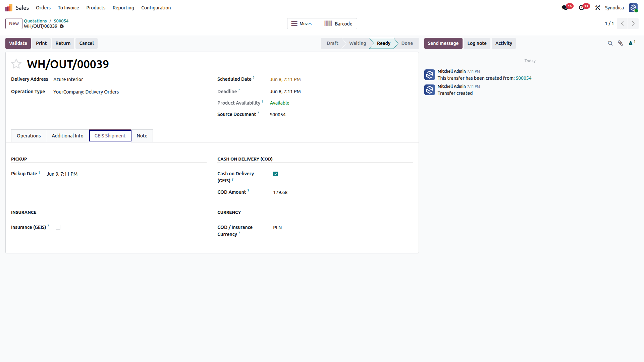This screenshot has height=362, width=644.
Task: Open the Orders menu
Action: (x=43, y=8)
